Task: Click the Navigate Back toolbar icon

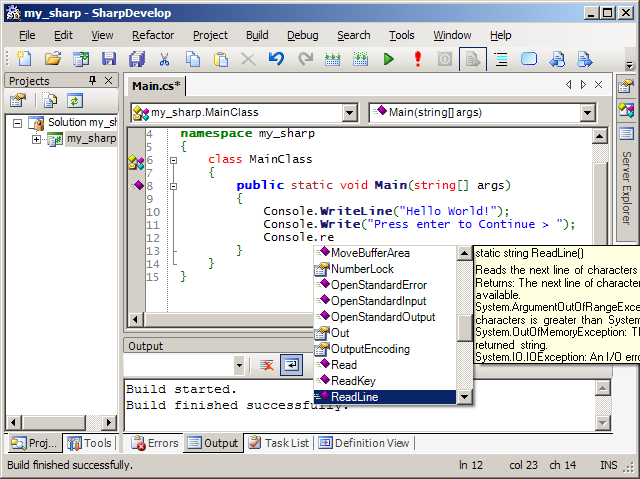Action: 557,60
